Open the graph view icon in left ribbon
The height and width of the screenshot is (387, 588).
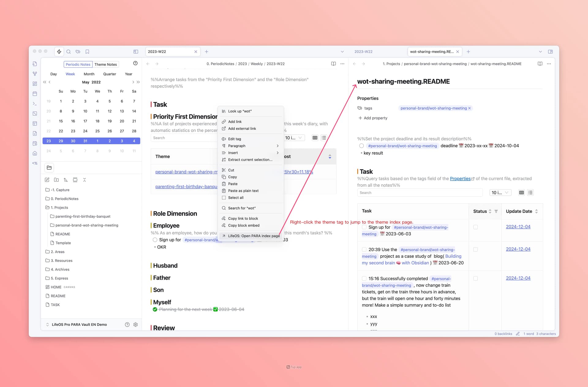click(35, 74)
